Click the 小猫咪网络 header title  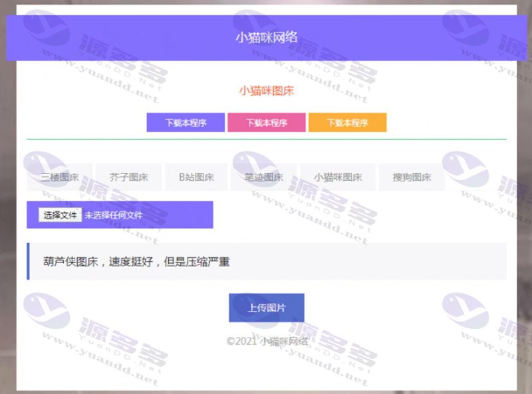pos(267,37)
